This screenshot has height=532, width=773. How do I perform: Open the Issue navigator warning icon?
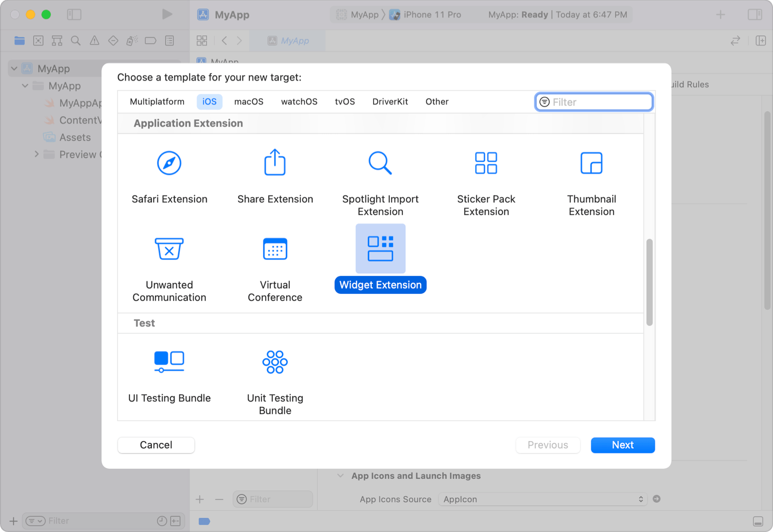(x=95, y=40)
